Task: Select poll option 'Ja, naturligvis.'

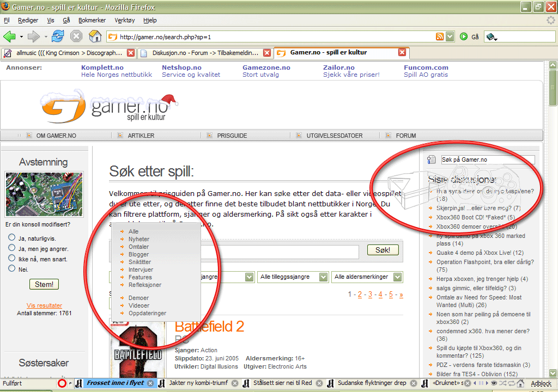Action: [x=12, y=237]
